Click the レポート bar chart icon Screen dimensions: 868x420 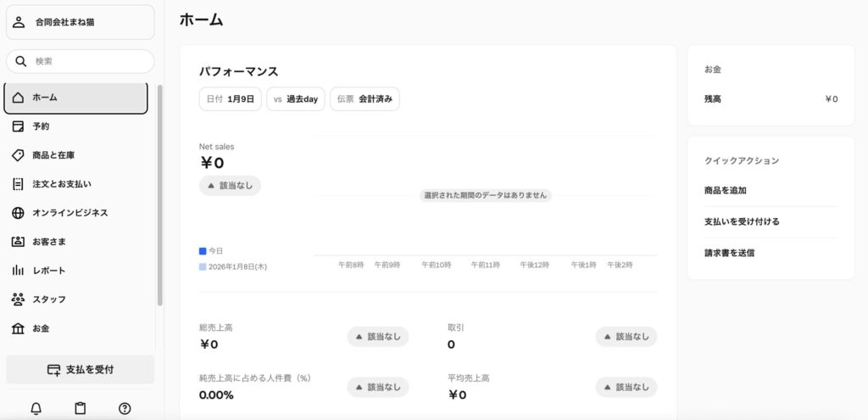[x=18, y=271]
